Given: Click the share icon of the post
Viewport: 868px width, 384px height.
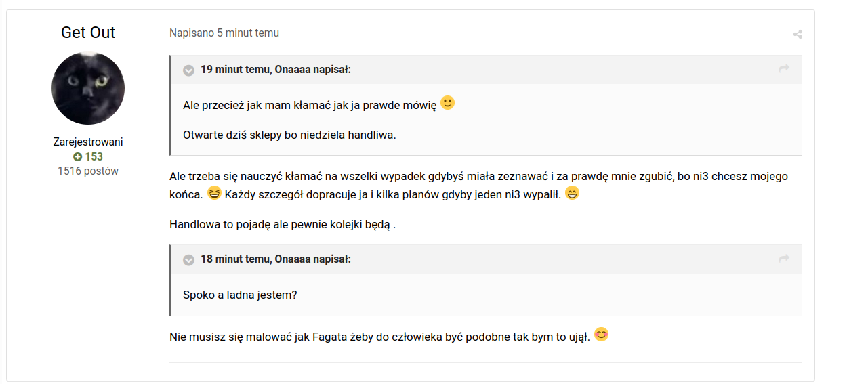Looking at the screenshot, I should (x=798, y=35).
